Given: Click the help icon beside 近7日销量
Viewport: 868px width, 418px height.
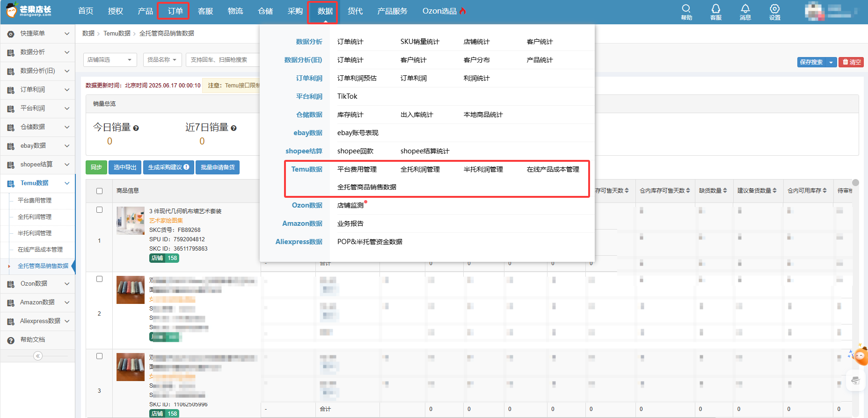Looking at the screenshot, I should pos(233,128).
